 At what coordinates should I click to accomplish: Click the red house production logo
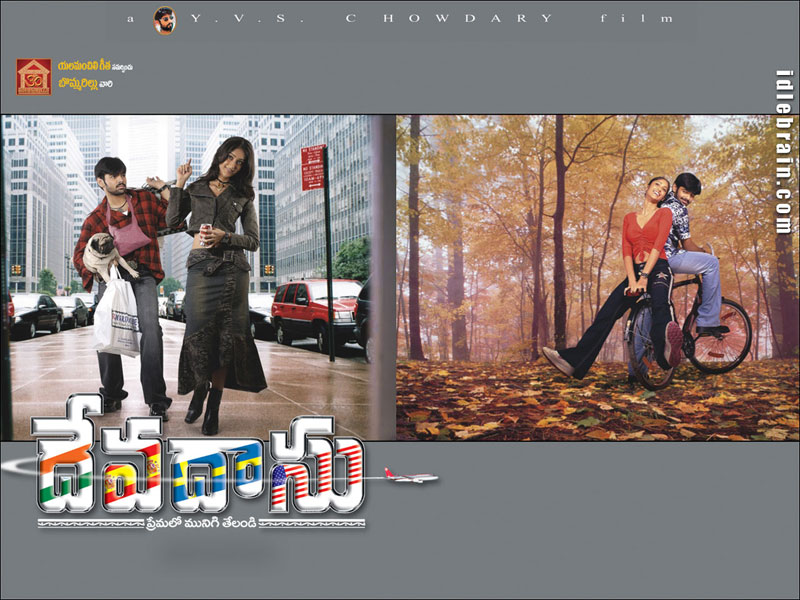pyautogui.click(x=34, y=77)
